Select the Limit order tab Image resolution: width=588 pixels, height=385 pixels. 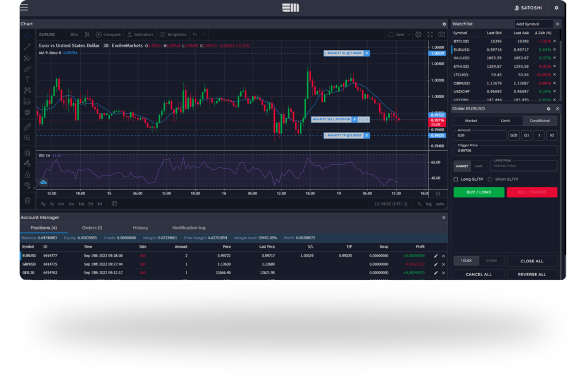point(505,120)
